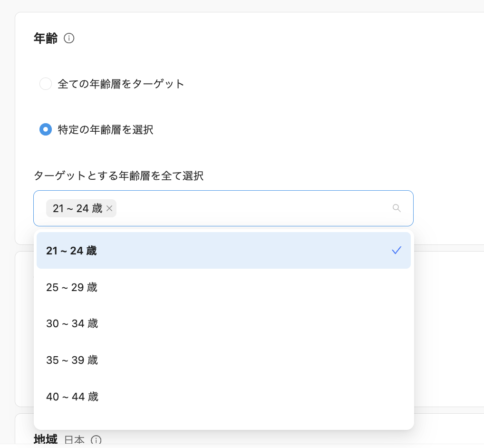Image resolution: width=484 pixels, height=448 pixels.
Task: Select the 特定の年齢層を選択 radio button
Action: 46,129
